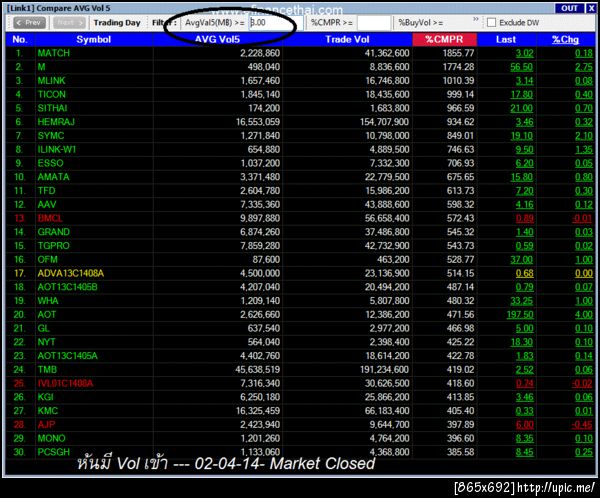The image size is (600, 498).
Task: Select the AOT13C1405A symbol
Action: (67, 356)
